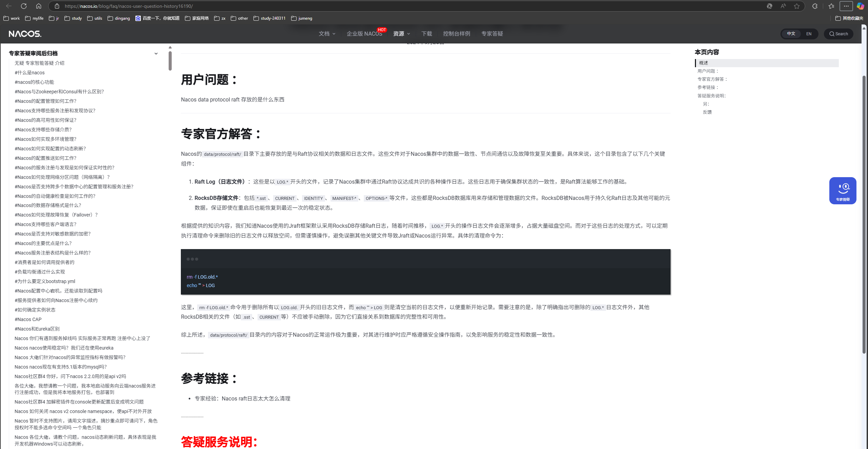The width and height of the screenshot is (868, 449).
Task: Click the read aloud icon
Action: tap(783, 6)
